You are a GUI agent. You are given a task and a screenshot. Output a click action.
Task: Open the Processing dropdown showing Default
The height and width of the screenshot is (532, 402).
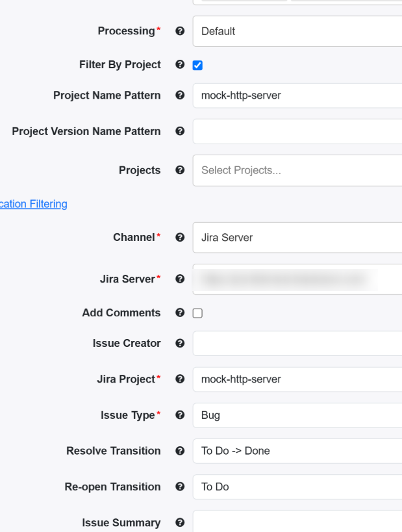coord(297,31)
